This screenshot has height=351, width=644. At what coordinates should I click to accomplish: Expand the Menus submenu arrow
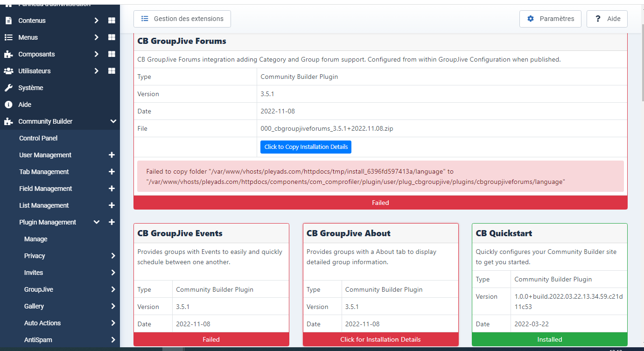click(96, 37)
